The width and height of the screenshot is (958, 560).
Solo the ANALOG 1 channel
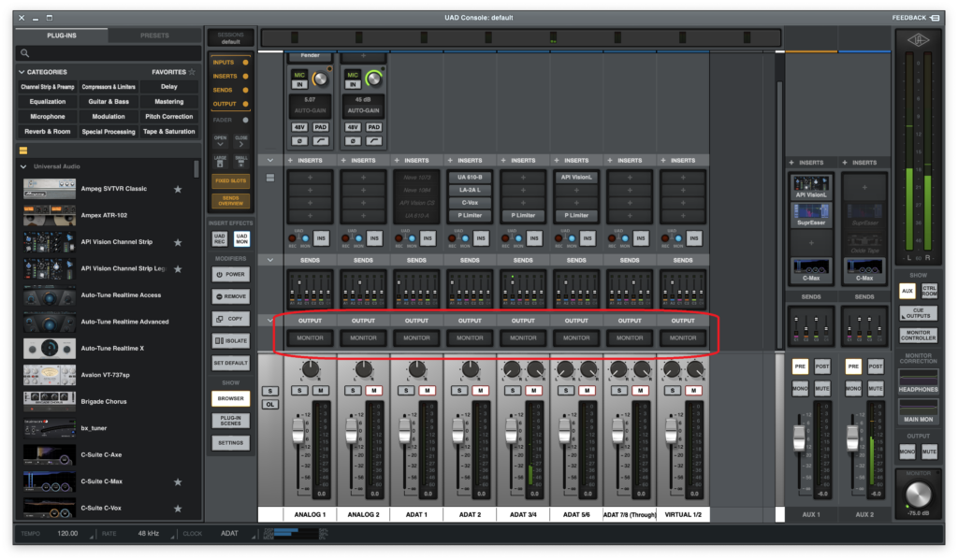pos(299,390)
